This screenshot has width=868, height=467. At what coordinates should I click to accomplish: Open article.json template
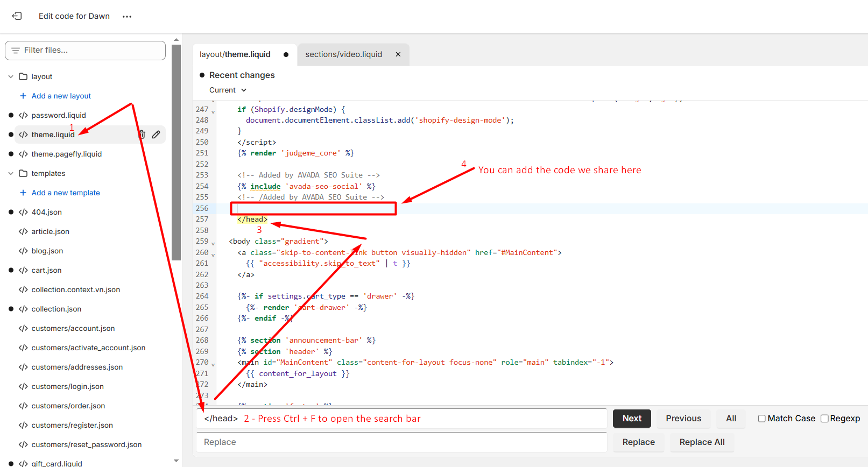[x=51, y=231]
